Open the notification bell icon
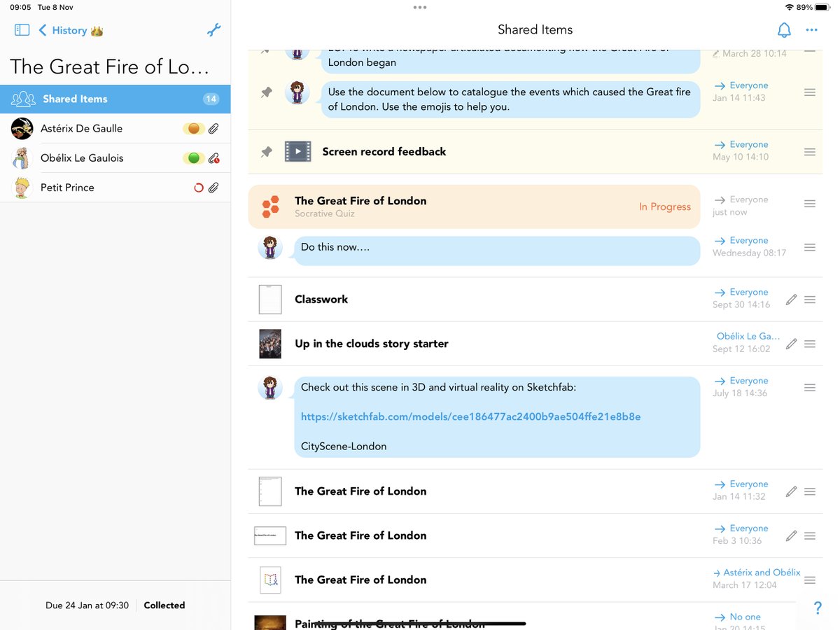The width and height of the screenshot is (840, 630). (x=784, y=30)
